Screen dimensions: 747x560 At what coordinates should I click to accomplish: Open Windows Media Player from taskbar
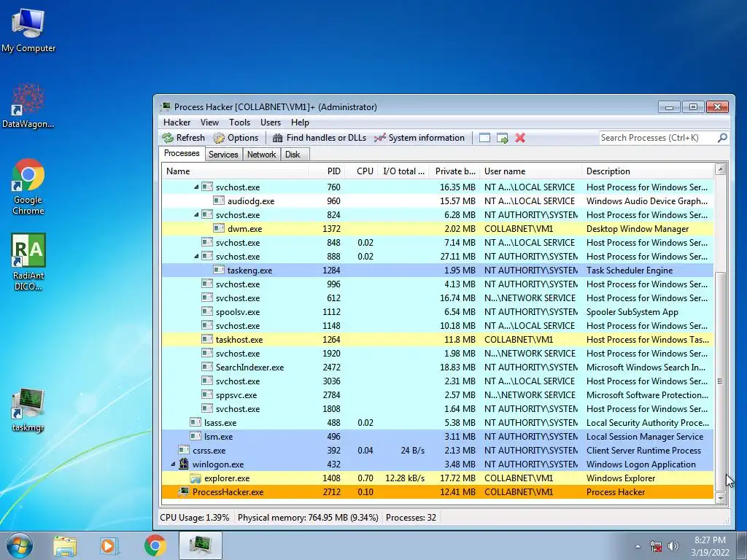(x=109, y=546)
